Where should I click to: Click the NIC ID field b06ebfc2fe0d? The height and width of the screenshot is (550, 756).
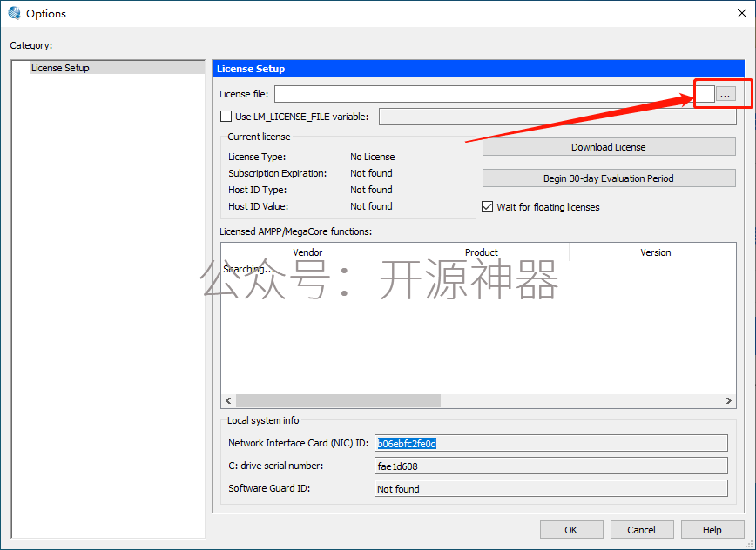click(x=551, y=443)
